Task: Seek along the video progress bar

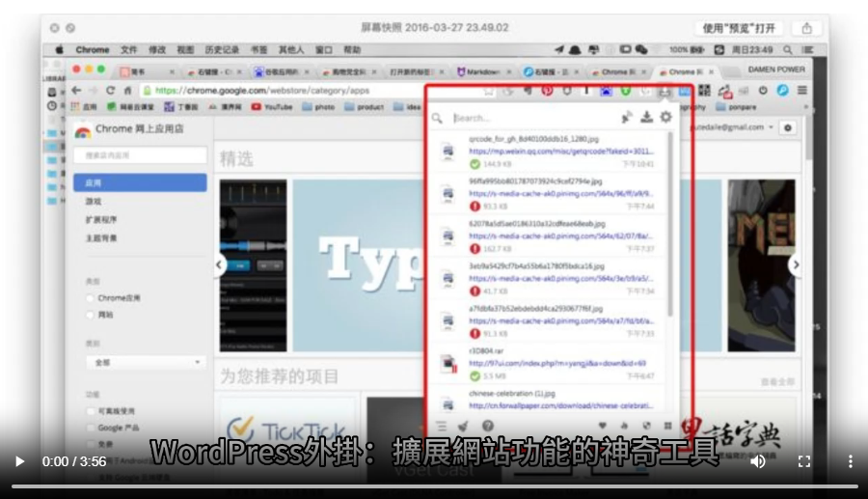Action: click(x=435, y=486)
